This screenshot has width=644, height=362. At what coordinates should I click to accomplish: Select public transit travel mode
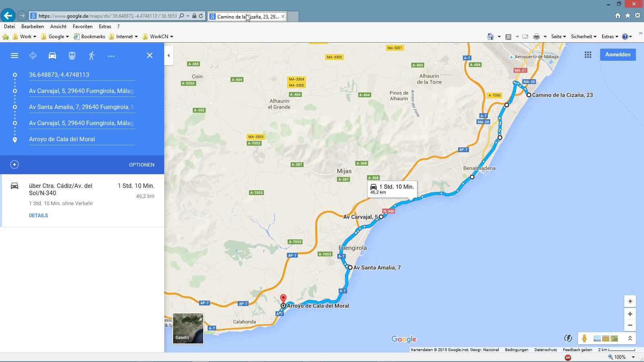[72, 56]
